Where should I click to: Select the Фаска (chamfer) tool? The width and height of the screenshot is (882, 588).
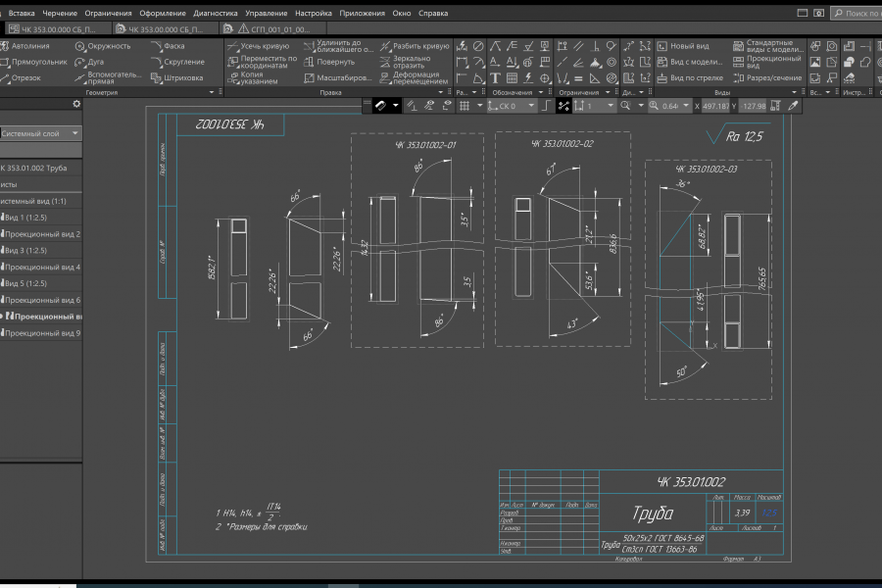point(168,46)
